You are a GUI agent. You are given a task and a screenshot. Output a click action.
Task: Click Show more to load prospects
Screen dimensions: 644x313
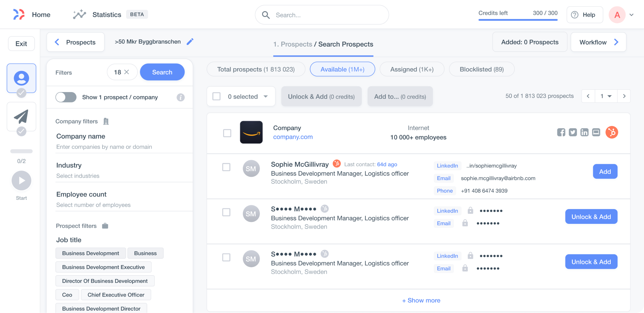click(421, 300)
